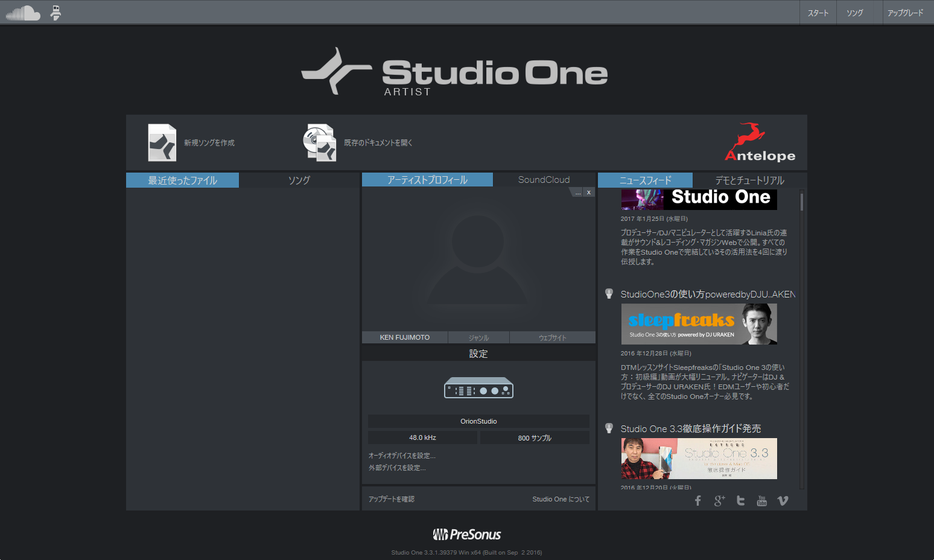Click アップデートを確認 link
Viewport: 934px width, 560px height.
(x=392, y=499)
